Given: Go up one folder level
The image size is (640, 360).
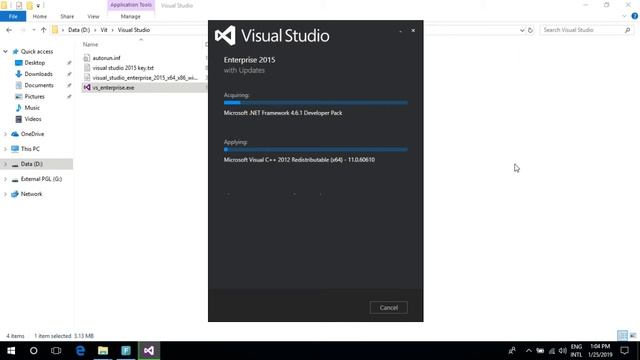Looking at the screenshot, I should (x=43, y=30).
